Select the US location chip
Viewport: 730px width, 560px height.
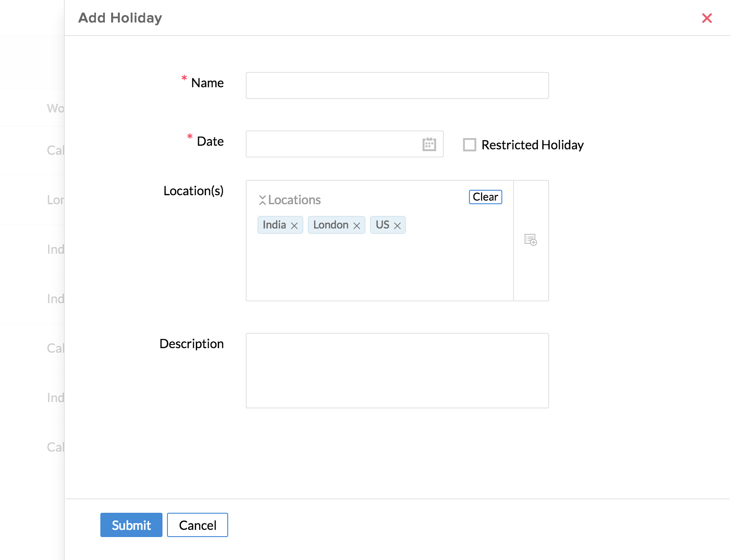[382, 225]
